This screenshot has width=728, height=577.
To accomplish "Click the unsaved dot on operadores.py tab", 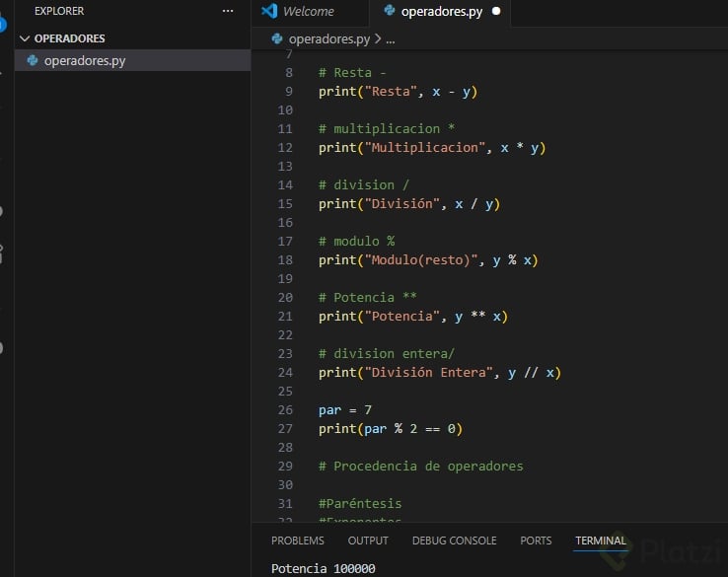I will [x=496, y=11].
